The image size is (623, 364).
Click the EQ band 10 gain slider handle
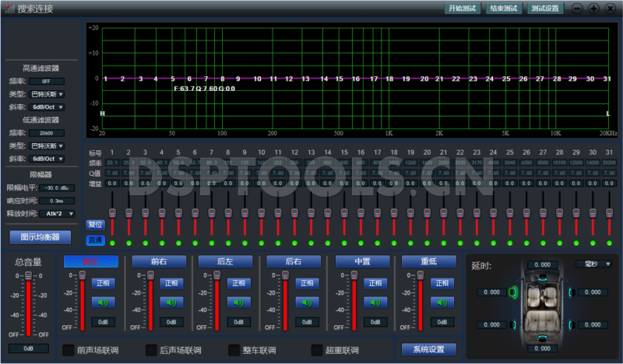click(262, 213)
